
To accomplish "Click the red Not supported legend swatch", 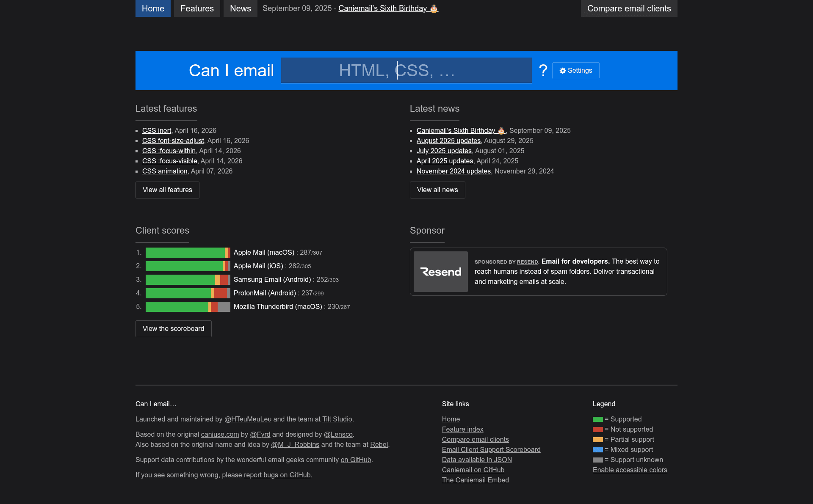I will [x=597, y=430].
